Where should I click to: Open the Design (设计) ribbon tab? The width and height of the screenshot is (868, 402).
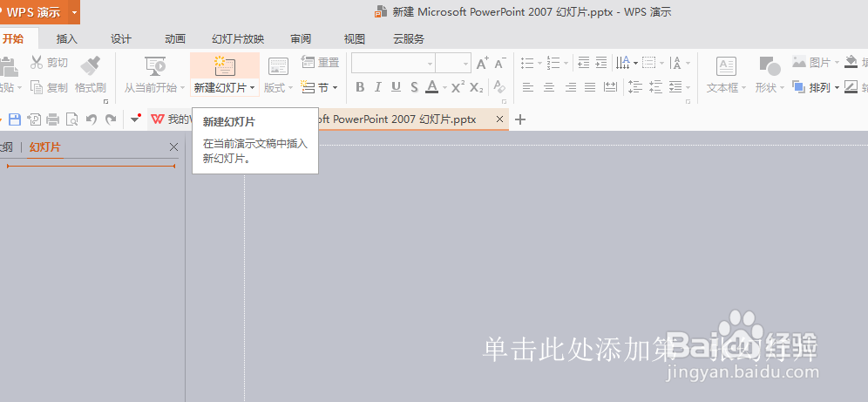pyautogui.click(x=120, y=38)
